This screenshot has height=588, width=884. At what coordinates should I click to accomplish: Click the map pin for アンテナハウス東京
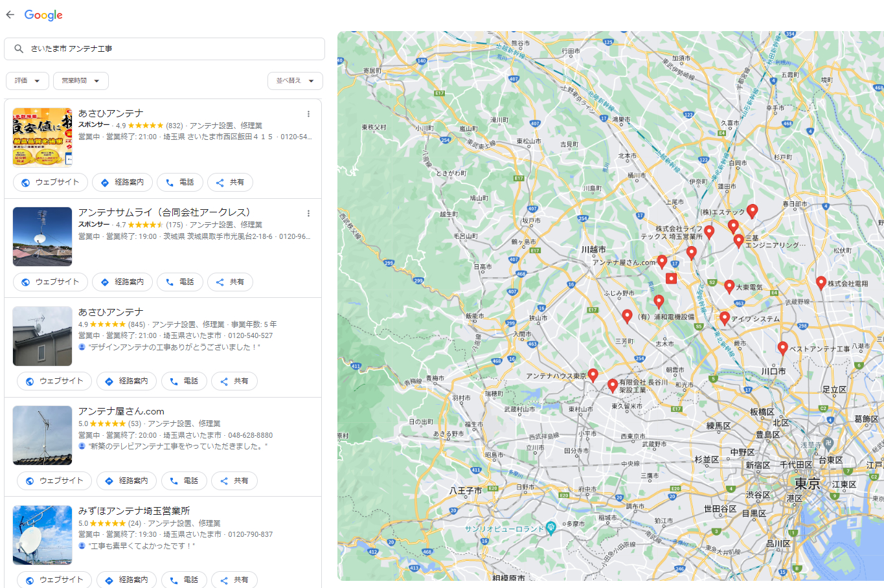(593, 375)
